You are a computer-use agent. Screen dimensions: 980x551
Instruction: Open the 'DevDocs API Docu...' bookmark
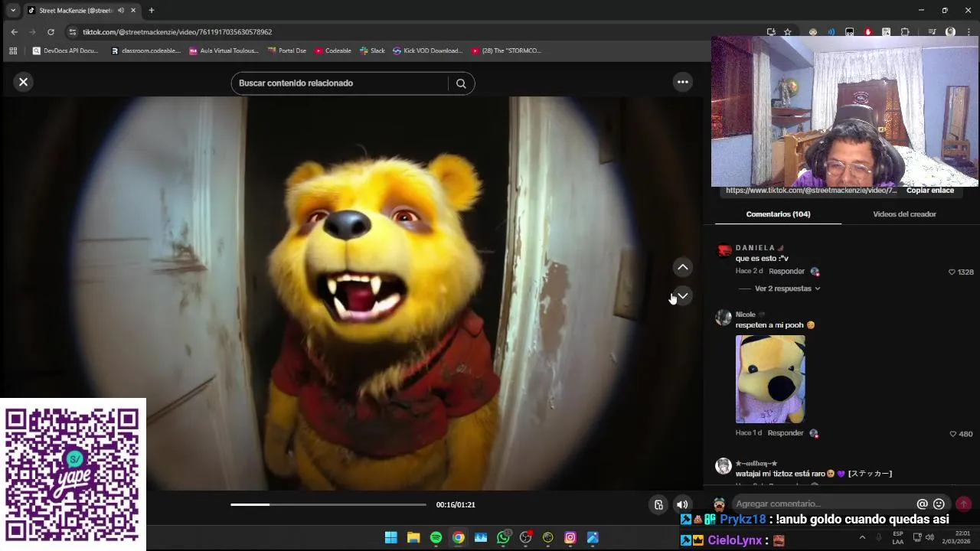pos(65,51)
